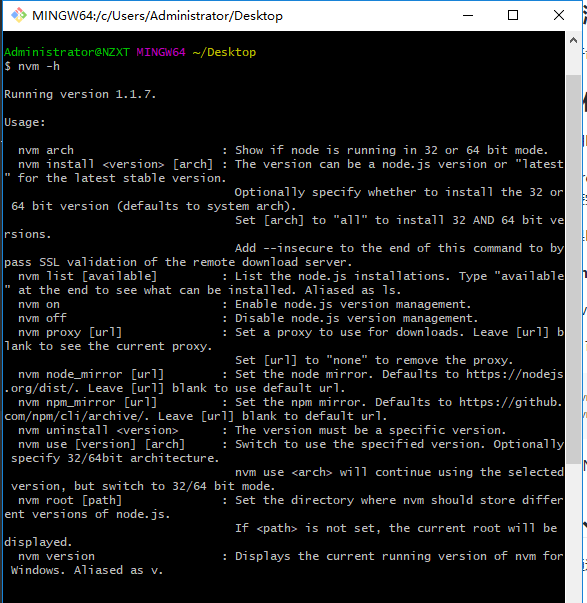Click the window title text MINGW64:/c/Users/Administrator/Desktop

click(157, 16)
